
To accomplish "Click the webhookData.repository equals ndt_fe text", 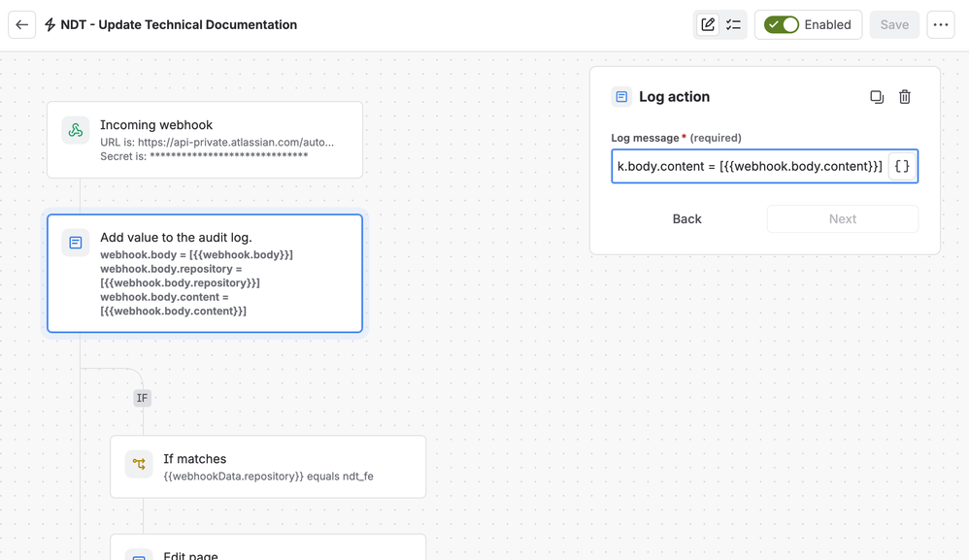I will tap(268, 477).
